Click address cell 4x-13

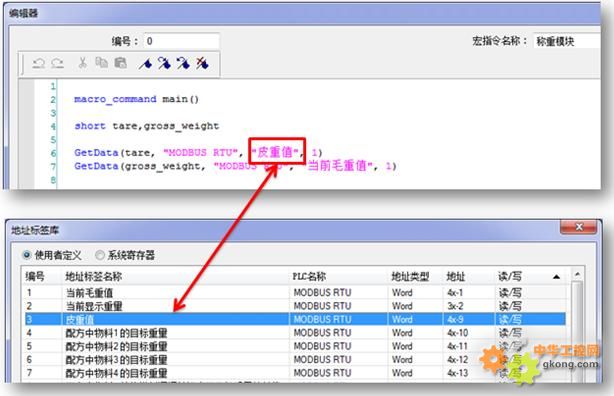(457, 373)
